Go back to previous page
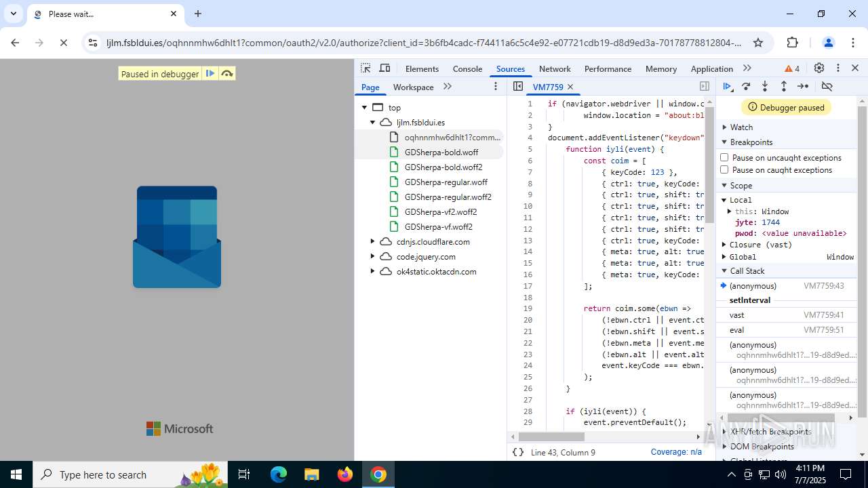This screenshot has height=488, width=868. coord(15,43)
